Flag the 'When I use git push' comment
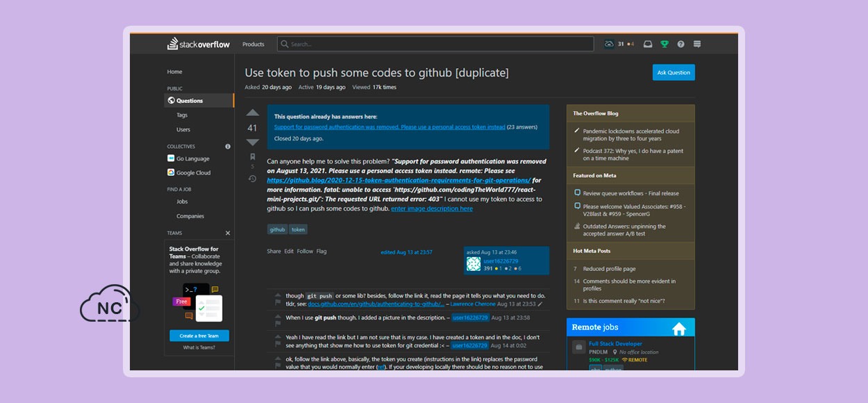The width and height of the screenshot is (868, 403). pos(278,322)
